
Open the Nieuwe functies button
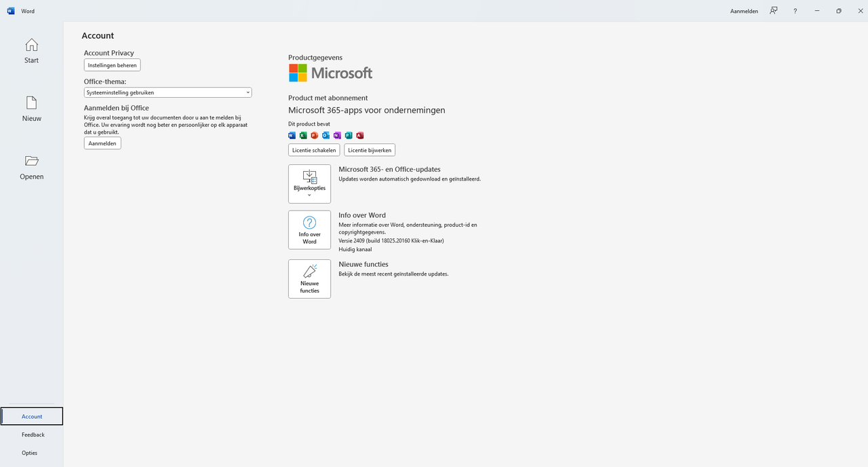click(309, 279)
